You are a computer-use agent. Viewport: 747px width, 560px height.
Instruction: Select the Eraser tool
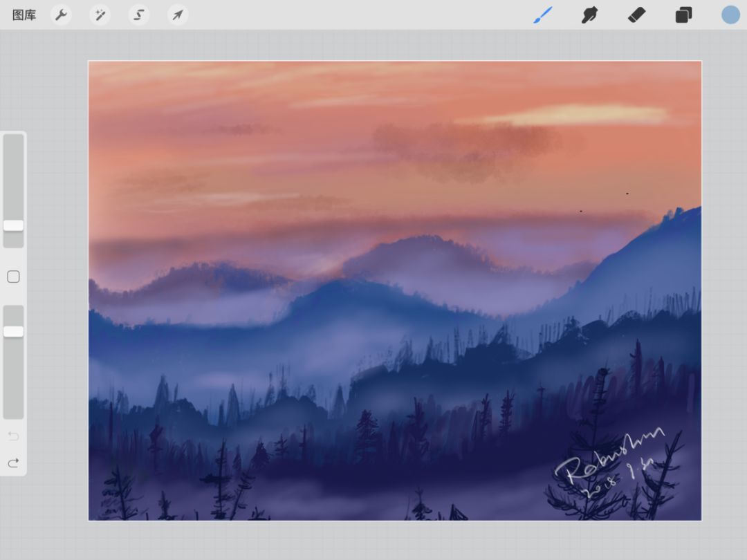click(636, 15)
